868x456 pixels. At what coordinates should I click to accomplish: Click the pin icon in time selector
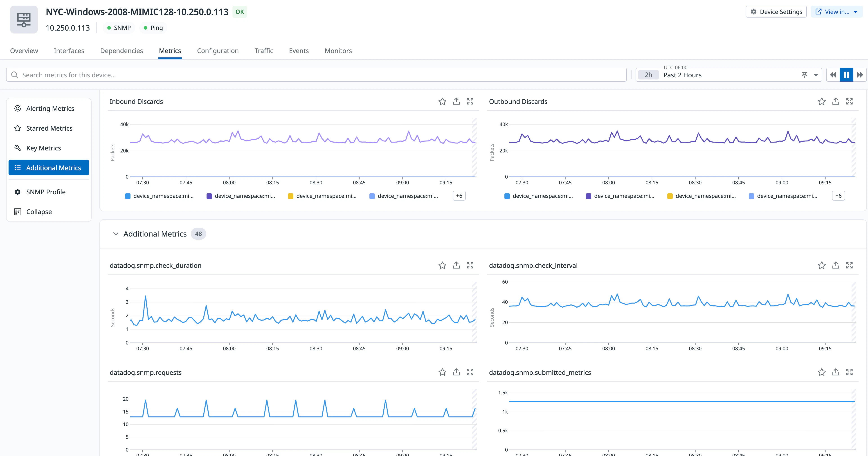tap(804, 75)
